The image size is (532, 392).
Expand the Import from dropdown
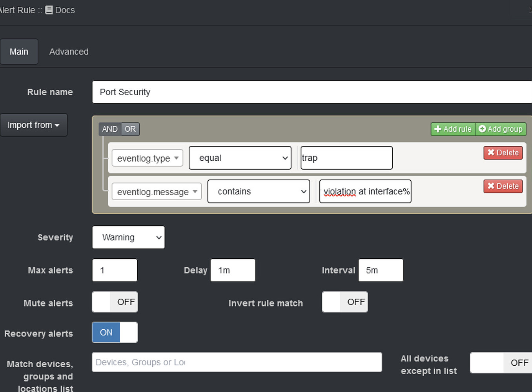click(34, 125)
